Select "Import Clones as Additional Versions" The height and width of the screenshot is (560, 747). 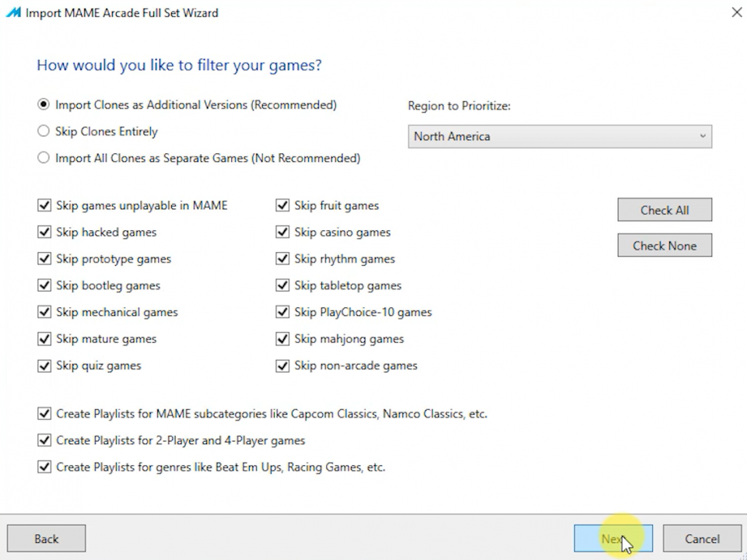pos(44,104)
